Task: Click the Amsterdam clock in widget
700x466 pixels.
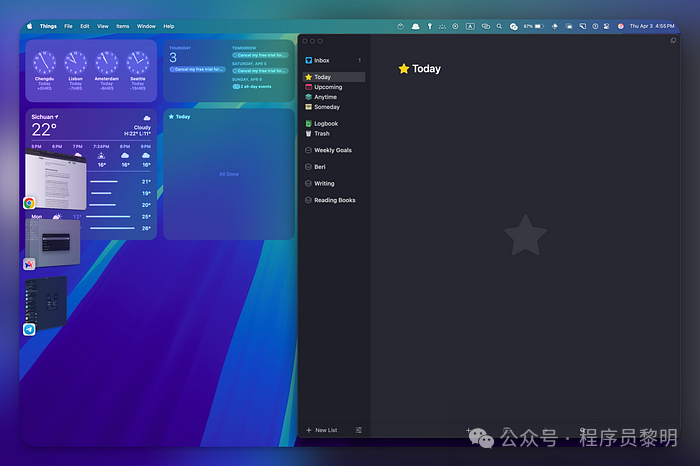Action: (x=107, y=62)
